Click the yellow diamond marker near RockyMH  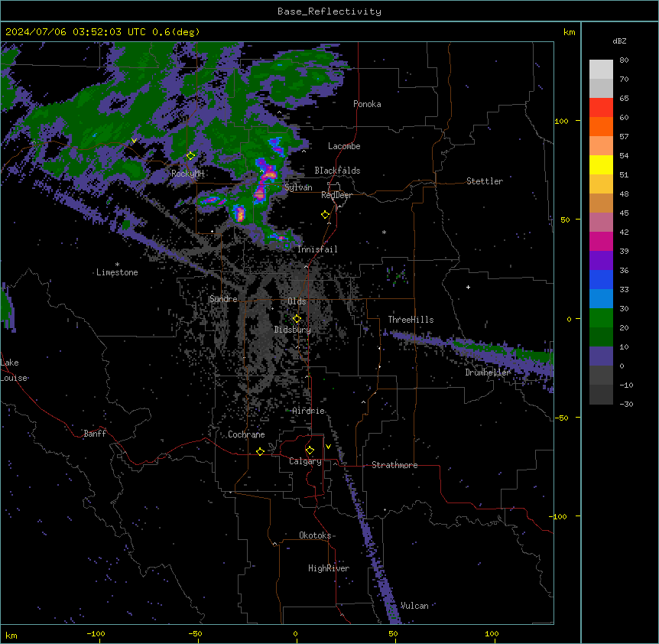click(190, 156)
